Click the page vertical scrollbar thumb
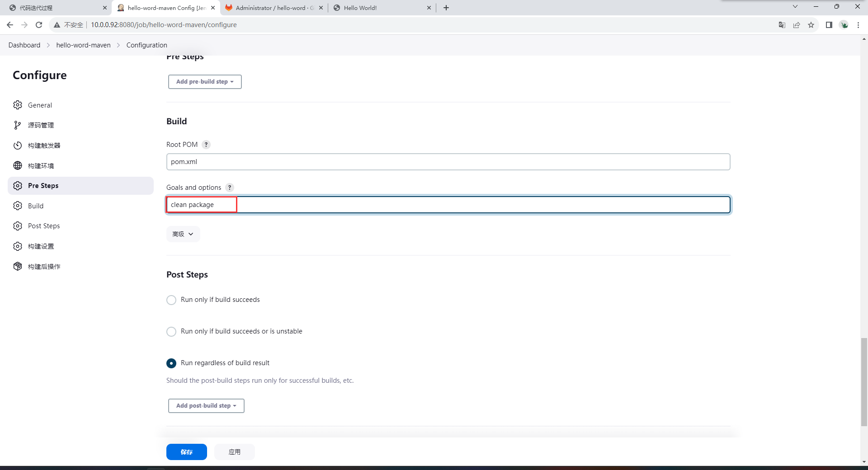The height and width of the screenshot is (470, 868). [x=864, y=382]
